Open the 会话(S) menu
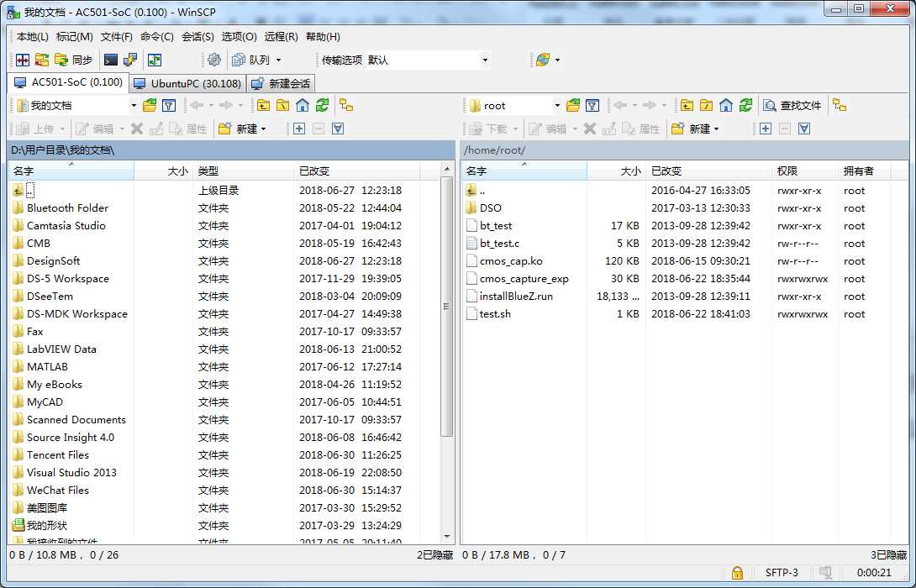The image size is (916, 588). tap(197, 36)
